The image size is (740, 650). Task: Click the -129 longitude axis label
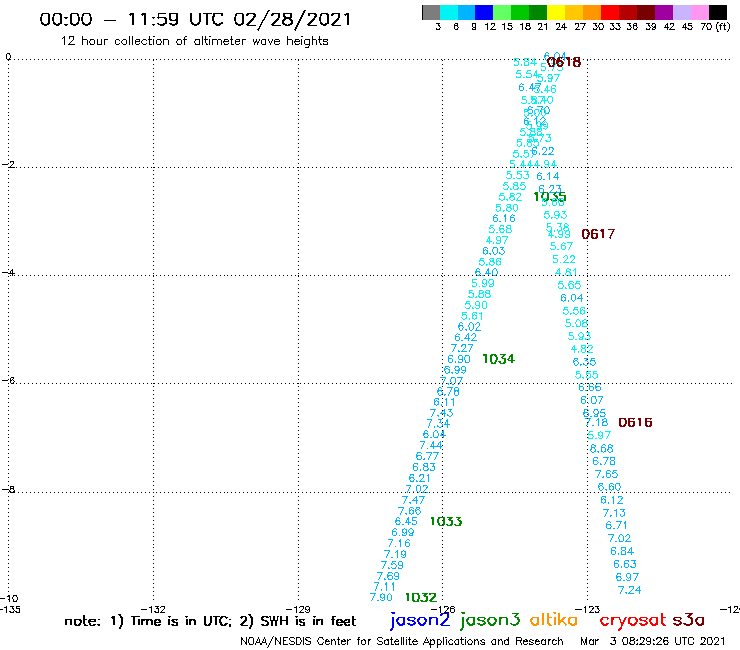point(298,609)
